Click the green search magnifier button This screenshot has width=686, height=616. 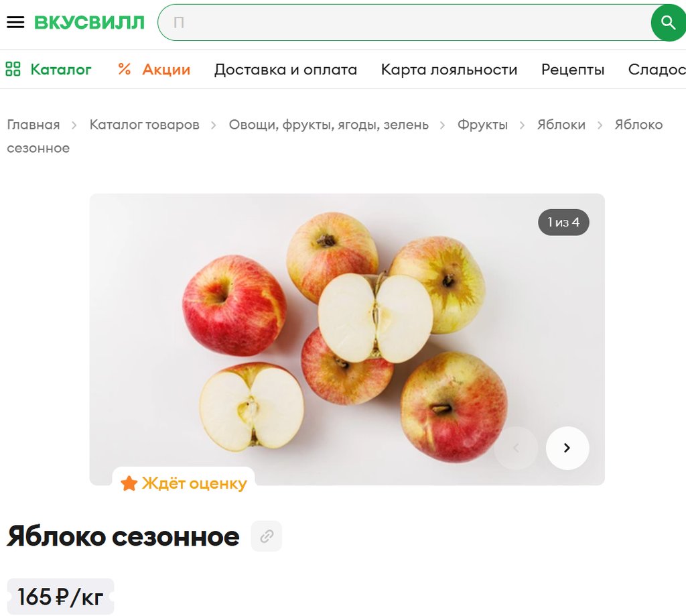coord(668,22)
